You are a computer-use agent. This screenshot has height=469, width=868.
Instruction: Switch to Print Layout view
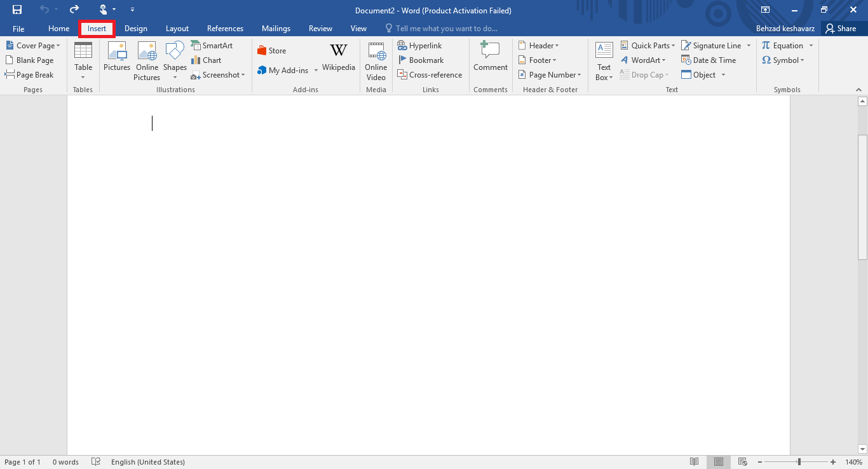719,462
